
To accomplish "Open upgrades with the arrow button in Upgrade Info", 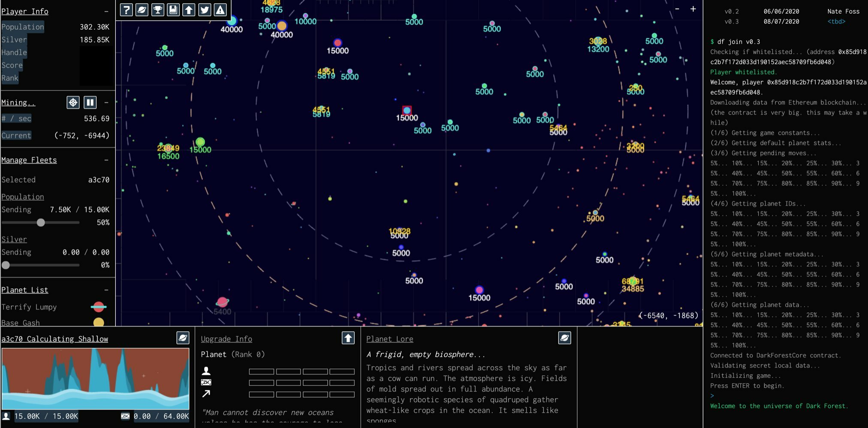I will coord(348,338).
